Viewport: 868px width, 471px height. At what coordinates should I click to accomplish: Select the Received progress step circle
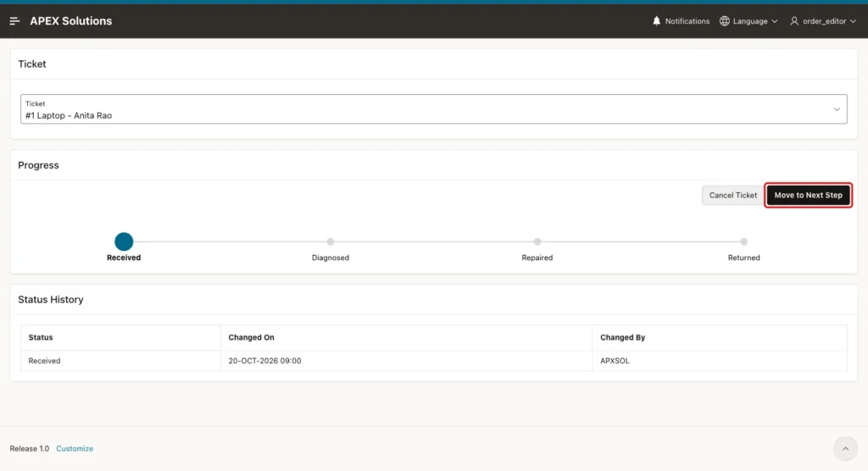click(x=124, y=241)
